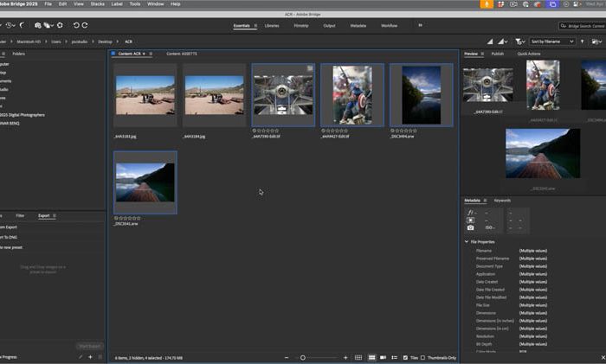
Task: Open the filter by rating funnel menu
Action: [519, 42]
